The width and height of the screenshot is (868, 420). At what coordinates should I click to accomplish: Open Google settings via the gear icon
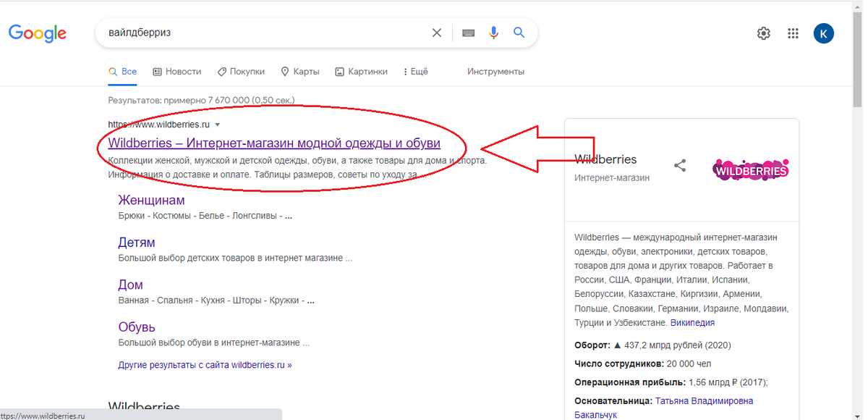point(763,33)
